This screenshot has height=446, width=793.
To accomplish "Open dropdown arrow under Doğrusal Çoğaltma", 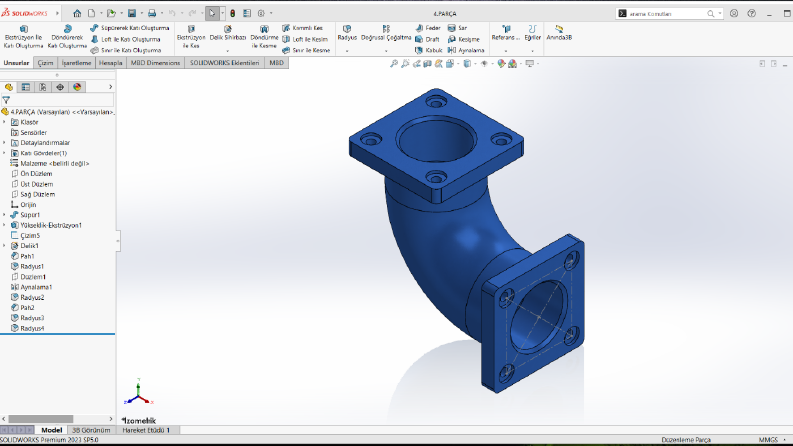I will point(386,51).
